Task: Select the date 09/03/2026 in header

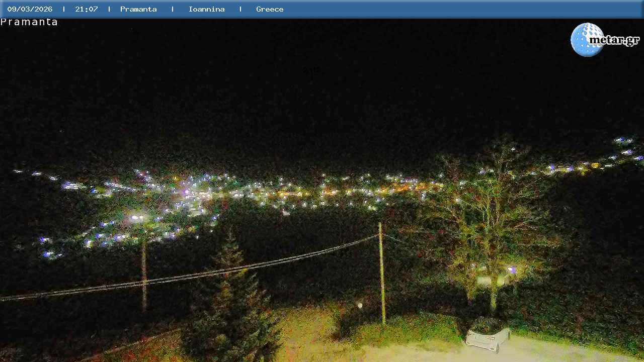Action: coord(30,9)
